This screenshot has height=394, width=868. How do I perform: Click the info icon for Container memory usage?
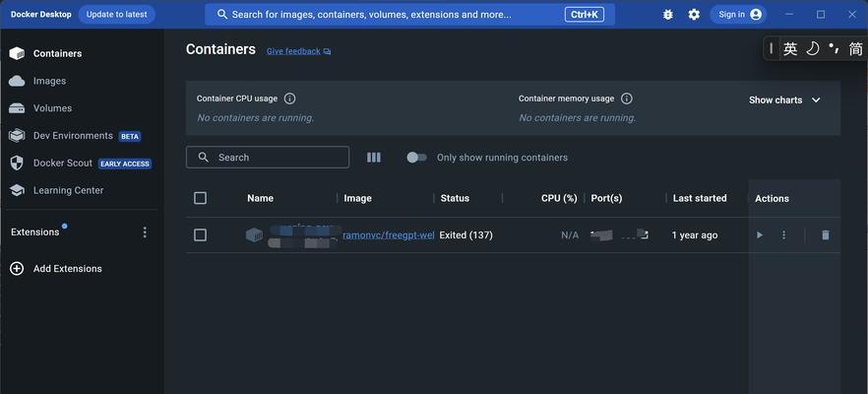point(627,98)
